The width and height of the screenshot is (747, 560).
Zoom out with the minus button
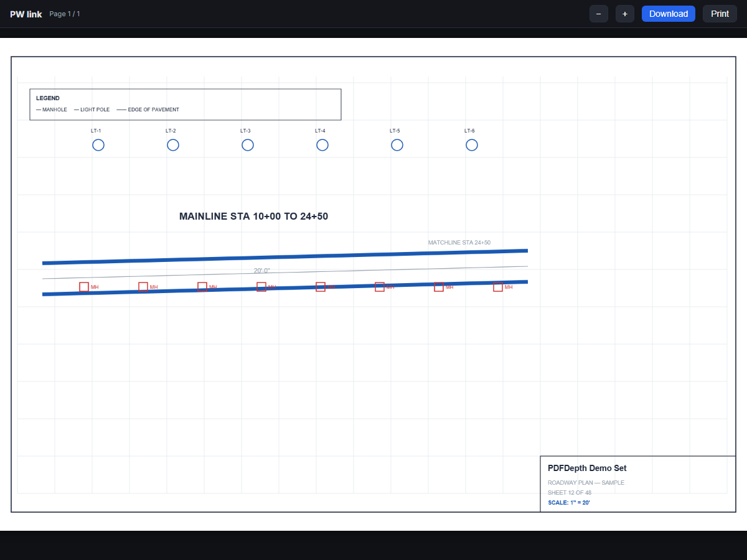click(599, 14)
